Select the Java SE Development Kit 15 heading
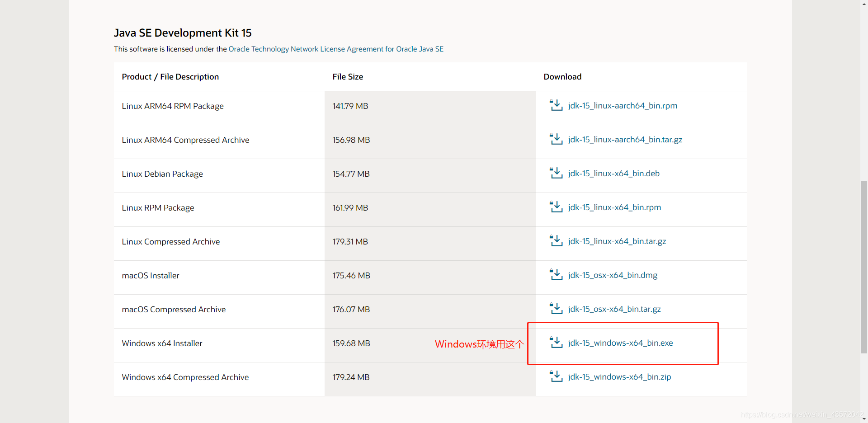868x423 pixels. pos(183,33)
